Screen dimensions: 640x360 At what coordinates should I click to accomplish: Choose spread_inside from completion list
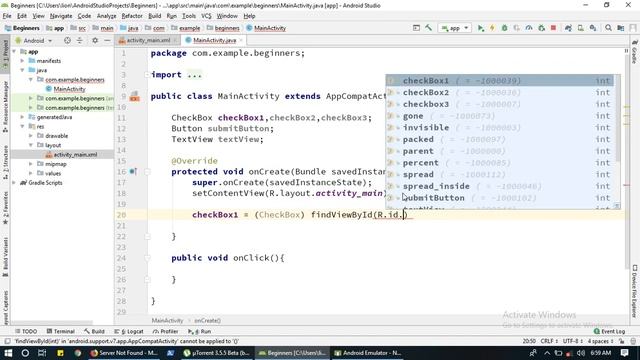pos(500,187)
